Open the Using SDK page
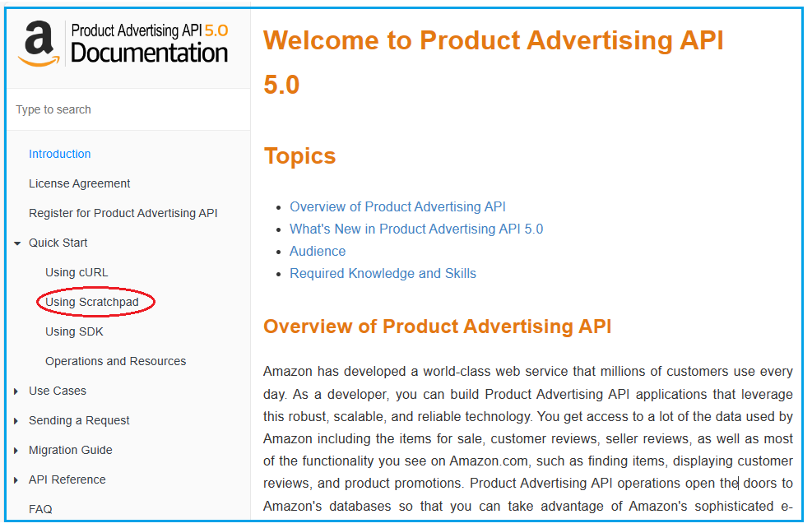This screenshot has height=528, width=812. point(74,331)
